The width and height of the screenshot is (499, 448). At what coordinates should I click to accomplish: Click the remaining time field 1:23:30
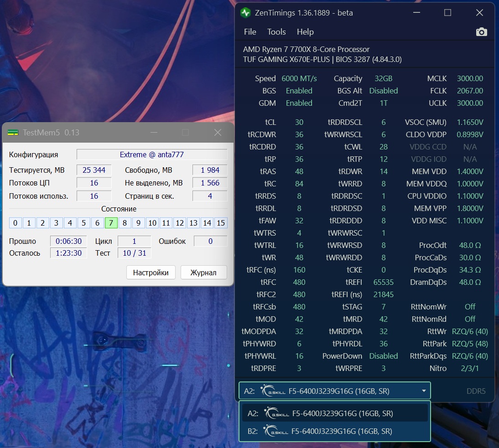pyautogui.click(x=68, y=253)
